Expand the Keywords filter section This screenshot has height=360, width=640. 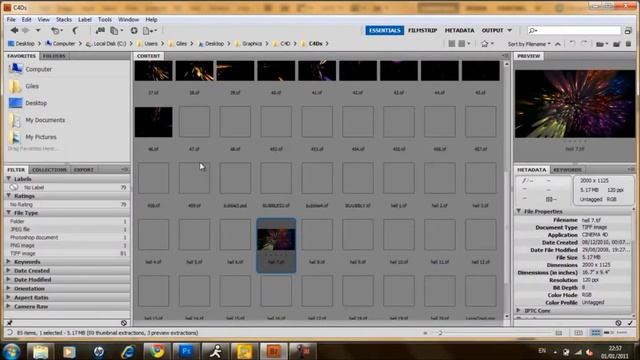click(x=9, y=262)
